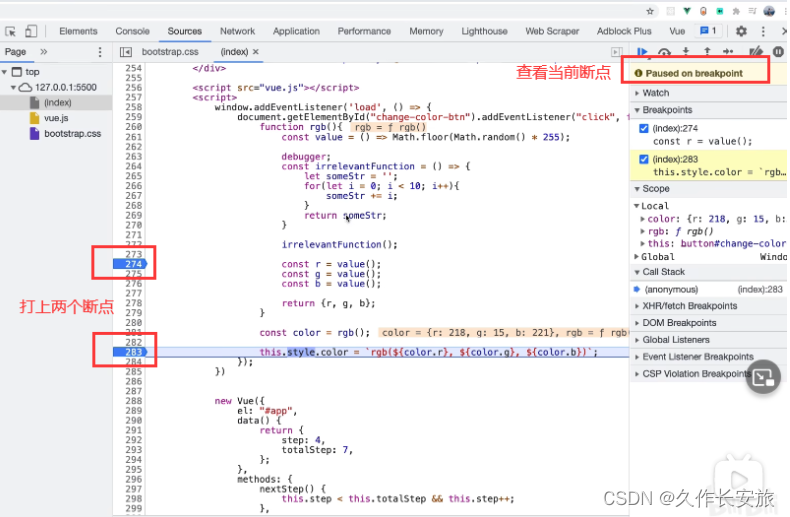Uncheck the (index):274 breakpoint checkbox

643,128
